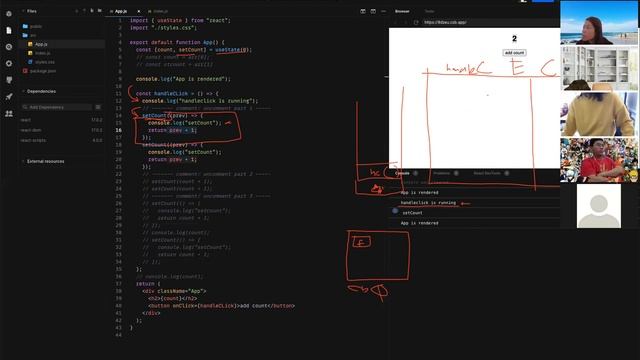Screen dimensions: 640x360
Task: Click line number 16 in the editor gutter
Action: 118,130
